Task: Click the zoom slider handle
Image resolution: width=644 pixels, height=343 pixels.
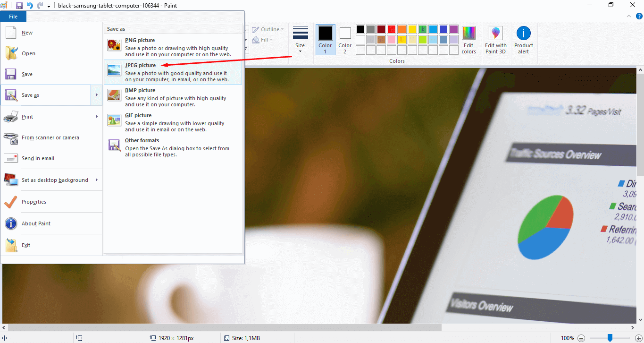Action: tap(610, 338)
